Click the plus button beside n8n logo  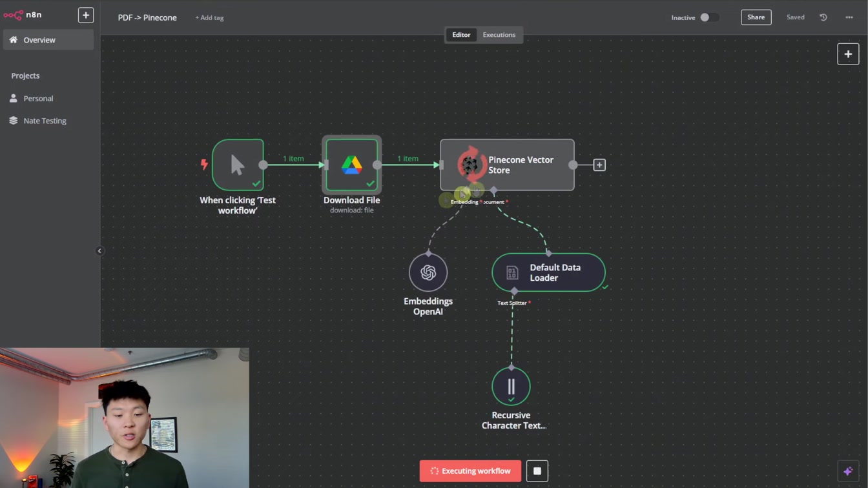[x=86, y=15]
